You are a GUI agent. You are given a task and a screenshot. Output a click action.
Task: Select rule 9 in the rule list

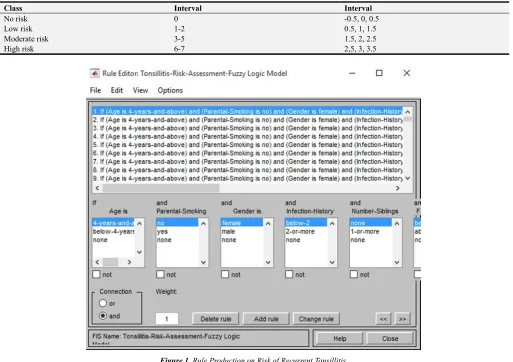[248, 178]
